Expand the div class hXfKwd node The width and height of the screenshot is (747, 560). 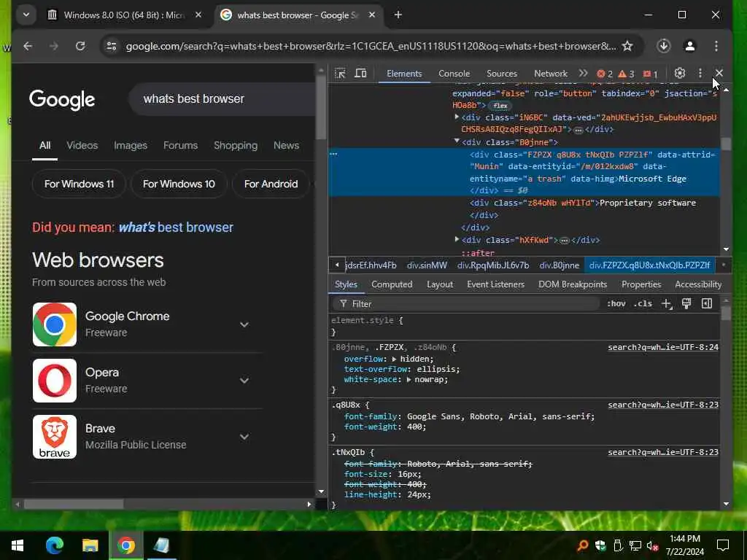pos(457,239)
